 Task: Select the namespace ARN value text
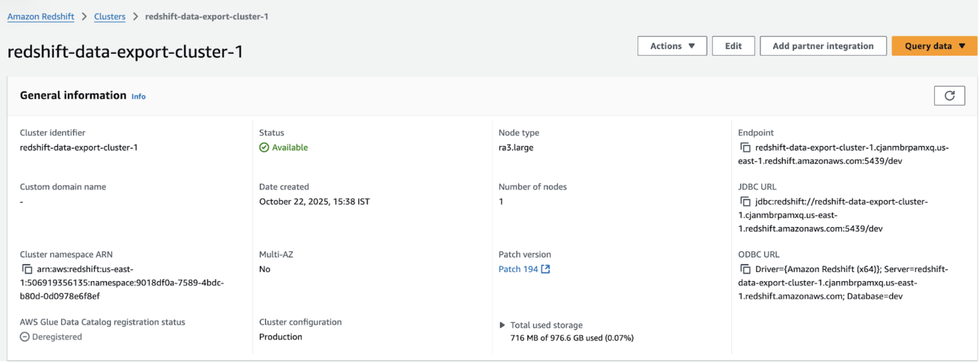click(122, 283)
